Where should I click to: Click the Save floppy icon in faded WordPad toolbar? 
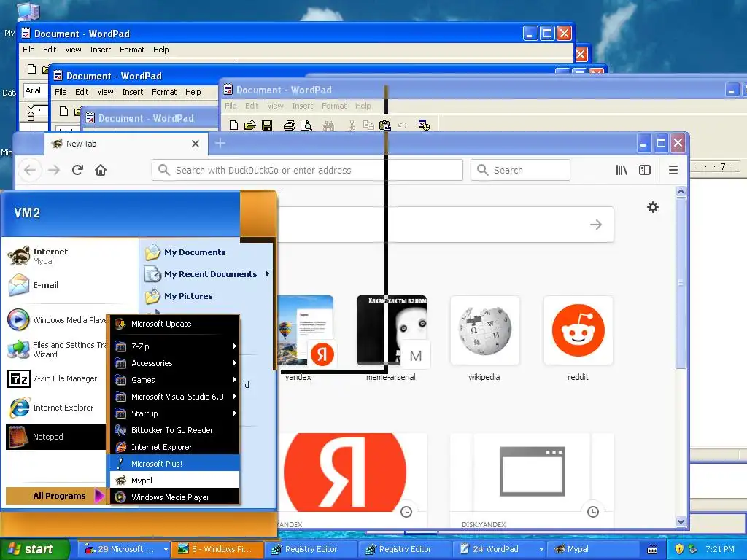(267, 125)
